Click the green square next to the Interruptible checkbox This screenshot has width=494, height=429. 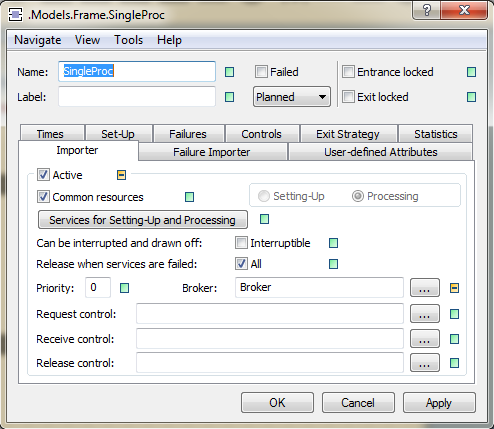(x=333, y=243)
